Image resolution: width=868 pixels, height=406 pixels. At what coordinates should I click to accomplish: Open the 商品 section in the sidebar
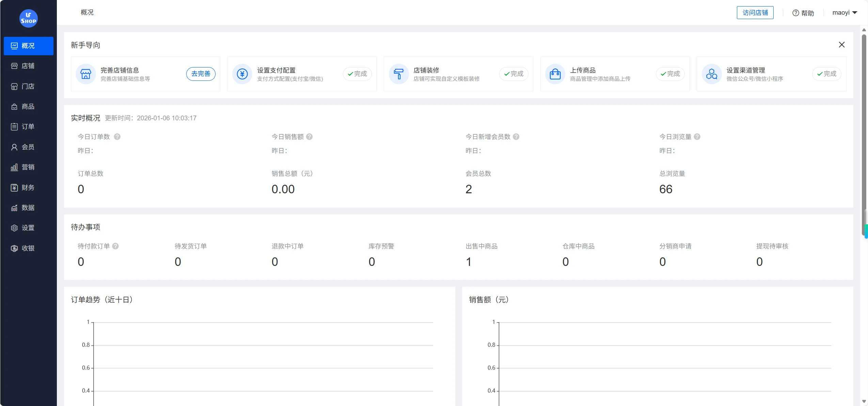point(28,106)
